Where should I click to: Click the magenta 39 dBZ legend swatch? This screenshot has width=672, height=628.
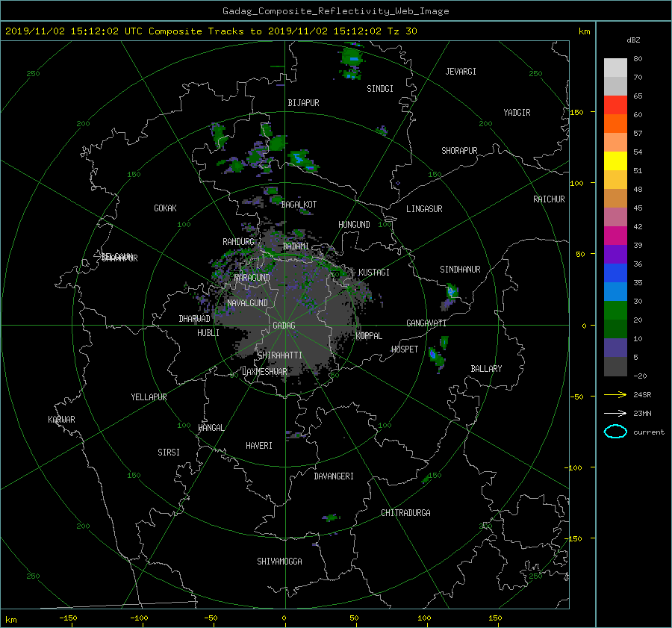(x=615, y=235)
